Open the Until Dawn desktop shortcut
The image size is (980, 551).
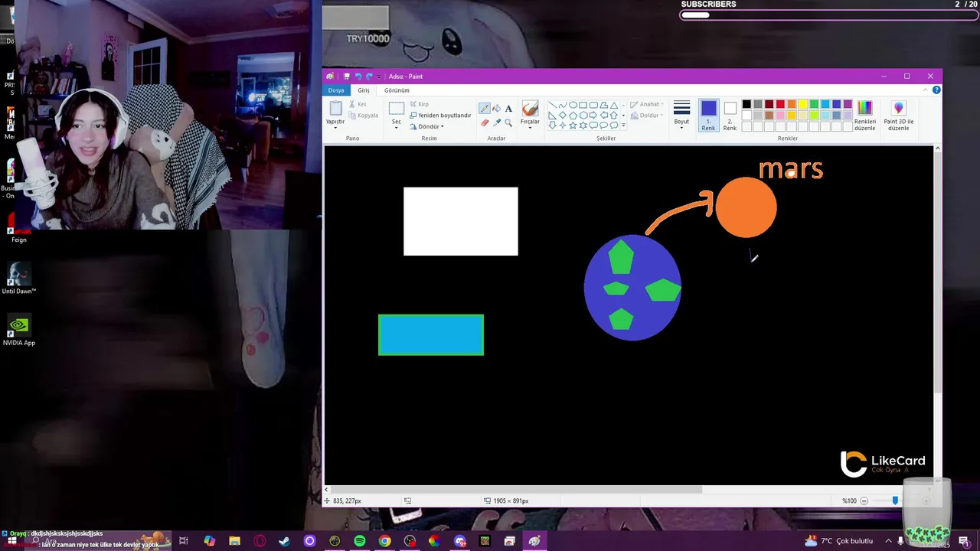tap(19, 279)
